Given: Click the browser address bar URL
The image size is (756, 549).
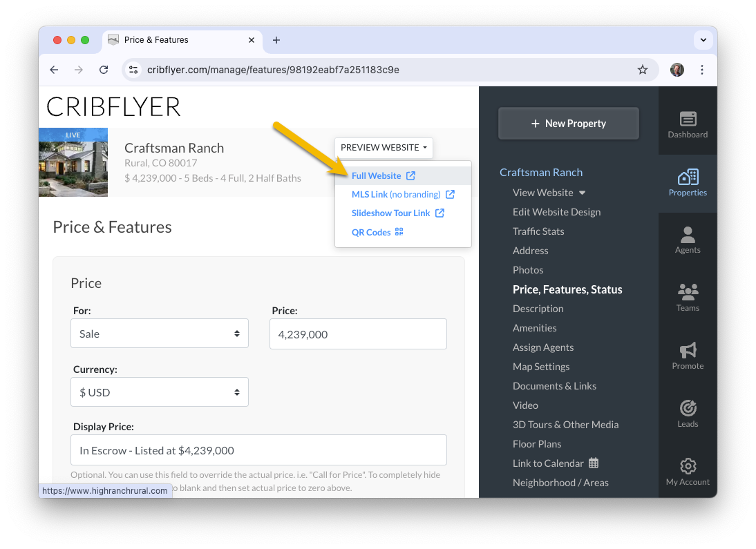Looking at the screenshot, I should coord(273,70).
